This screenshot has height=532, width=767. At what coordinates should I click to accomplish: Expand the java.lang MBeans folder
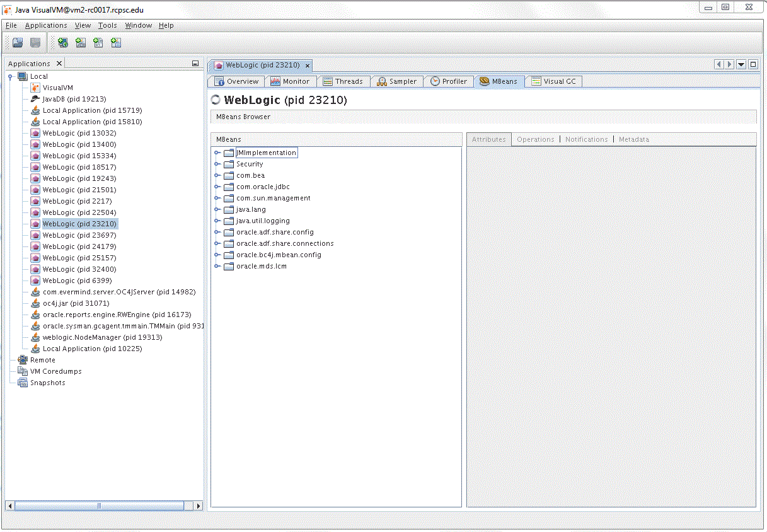point(218,209)
